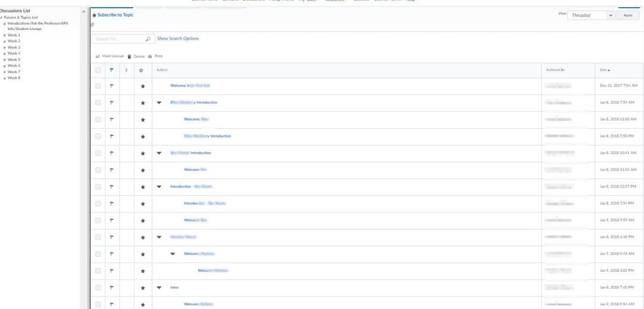Open Week 8 in Discussions List
Image resolution: width=644 pixels, height=309 pixels.
pos(12,78)
